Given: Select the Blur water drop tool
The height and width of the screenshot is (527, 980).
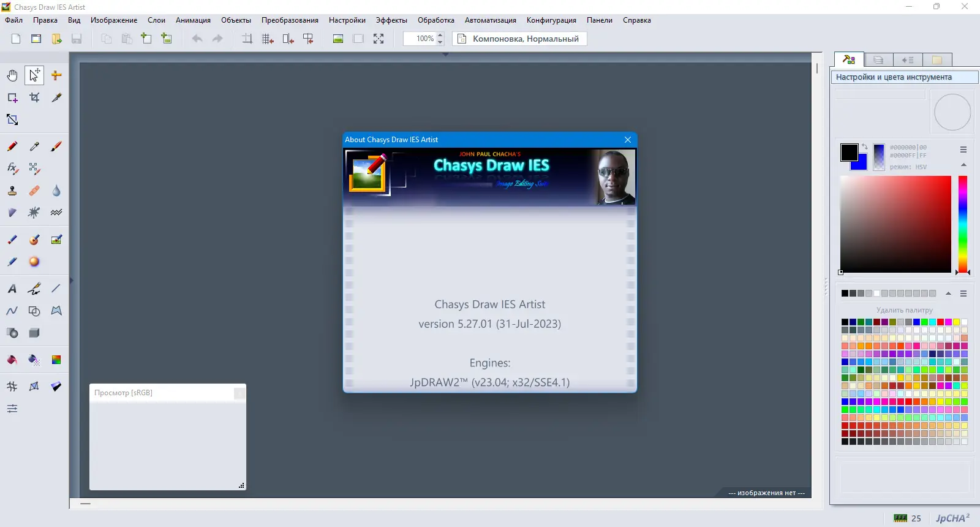Looking at the screenshot, I should [x=56, y=191].
